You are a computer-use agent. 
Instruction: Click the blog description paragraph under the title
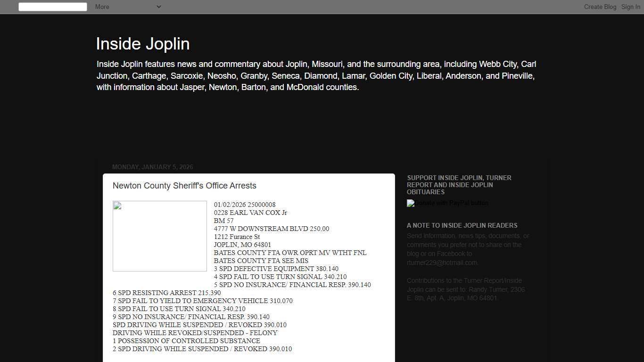(x=316, y=75)
